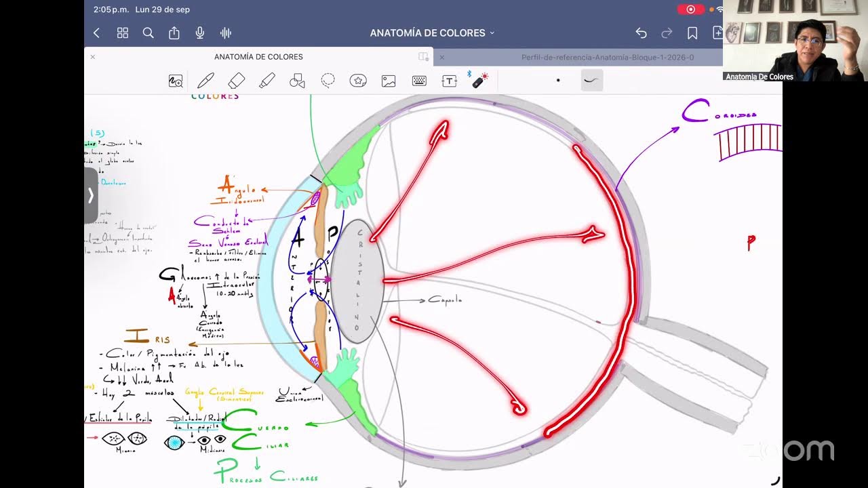Go back with the left chevron
Image resolution: width=868 pixels, height=488 pixels.
click(x=96, y=33)
